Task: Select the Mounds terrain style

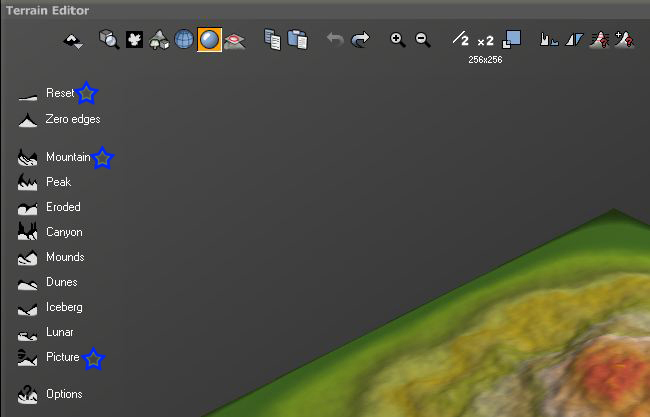Action: pyautogui.click(x=51, y=257)
